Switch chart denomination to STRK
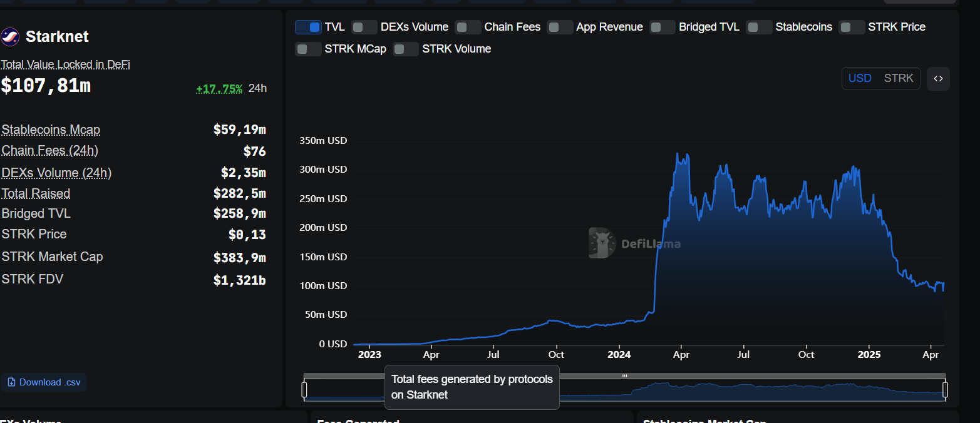 pyautogui.click(x=899, y=79)
